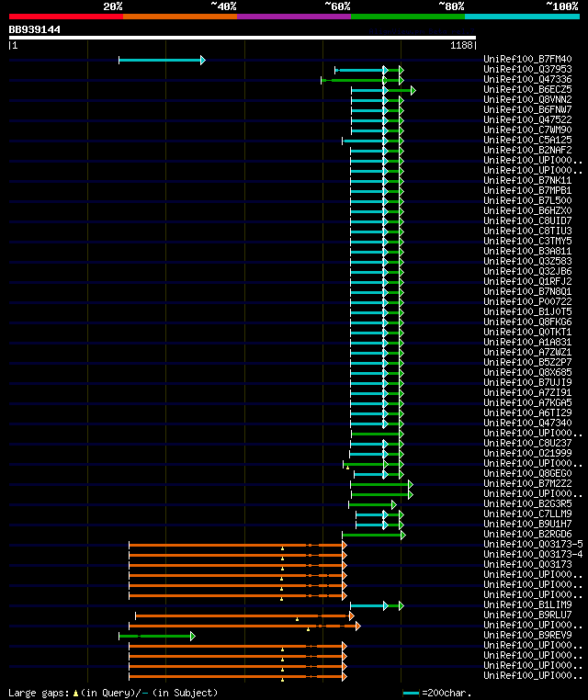Select the UniRef100_A7ZWZ1 label
Viewport: 588px width, 700px height.
coord(527,352)
